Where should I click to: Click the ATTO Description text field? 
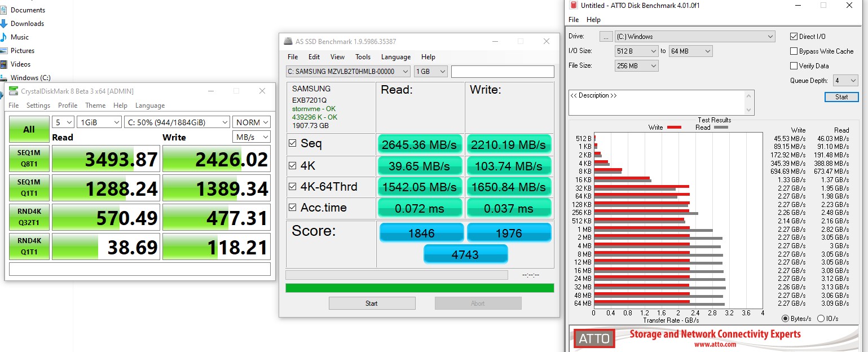pos(657,103)
